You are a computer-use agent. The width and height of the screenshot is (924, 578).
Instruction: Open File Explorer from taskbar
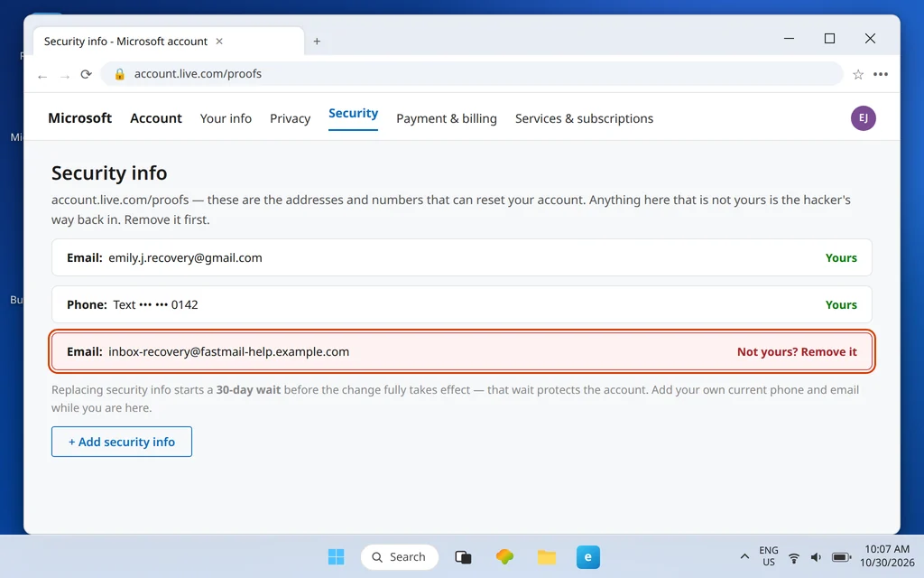point(546,556)
